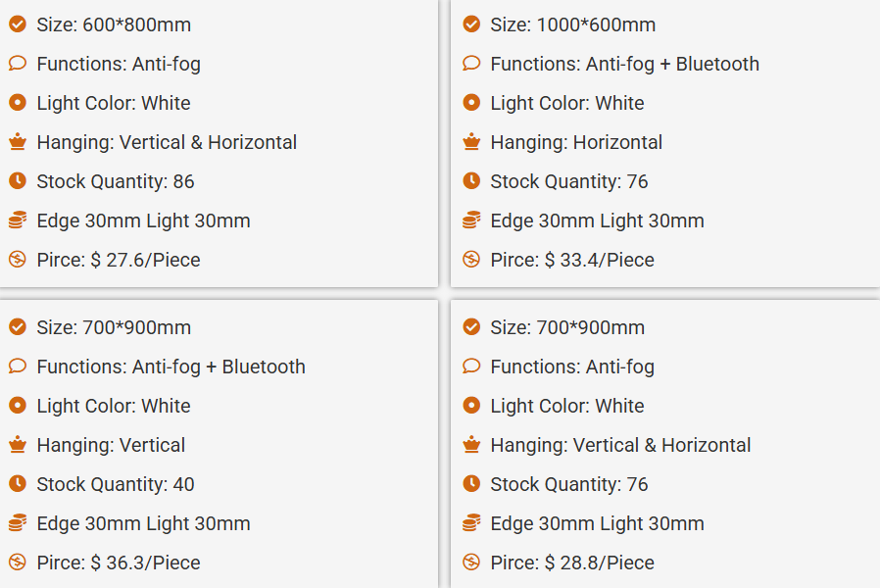The image size is (880, 588).
Task: Click the crown icon in the 1000*600mm card
Action: [471, 142]
